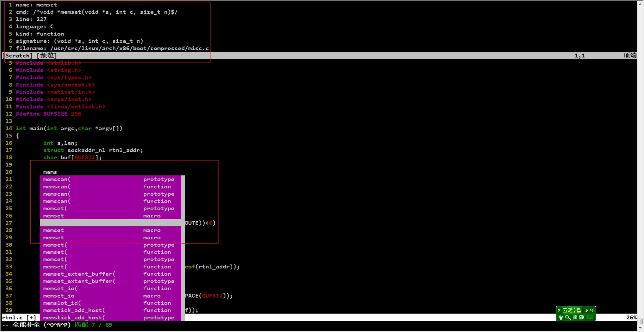Viewport: 644px width, 332px height.
Task: Click the '26%' file position indicator
Action: pyautogui.click(x=631, y=317)
